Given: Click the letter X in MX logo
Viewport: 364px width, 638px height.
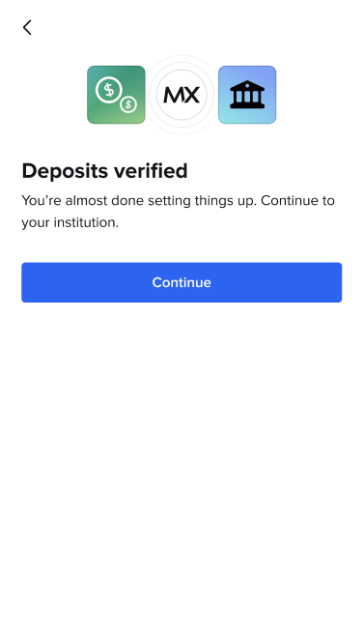Looking at the screenshot, I should 191,95.
